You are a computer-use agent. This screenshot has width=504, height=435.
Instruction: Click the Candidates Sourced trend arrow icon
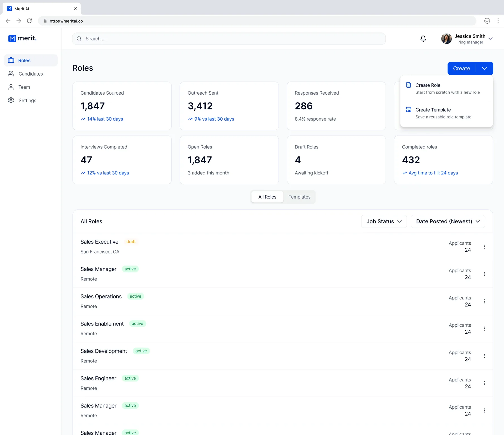pos(83,119)
